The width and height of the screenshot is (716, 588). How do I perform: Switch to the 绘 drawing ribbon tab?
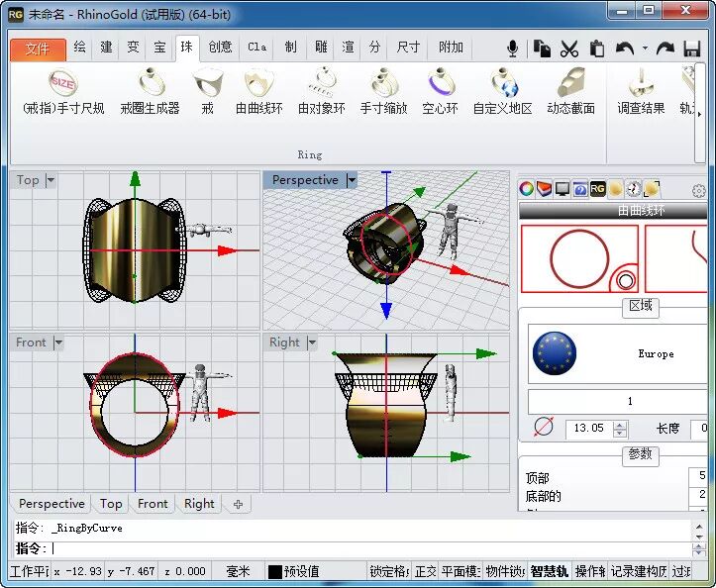click(80, 48)
